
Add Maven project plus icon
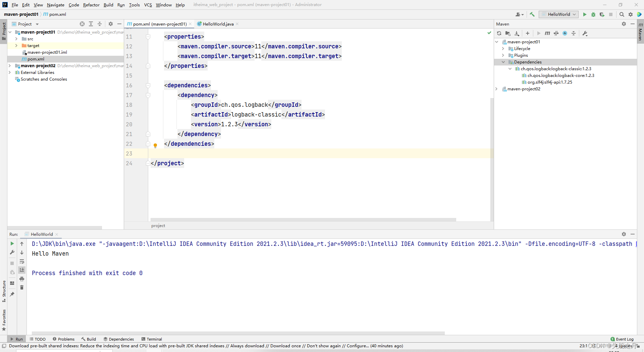(x=528, y=33)
